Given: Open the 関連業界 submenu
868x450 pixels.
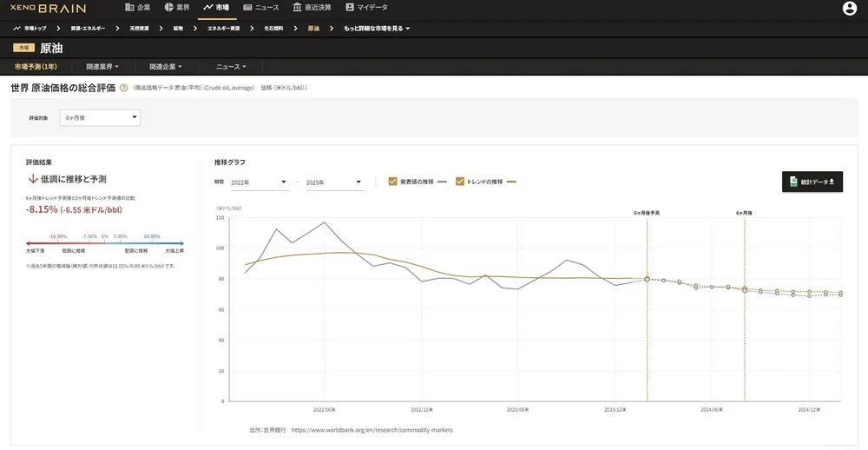Looking at the screenshot, I should coord(102,66).
